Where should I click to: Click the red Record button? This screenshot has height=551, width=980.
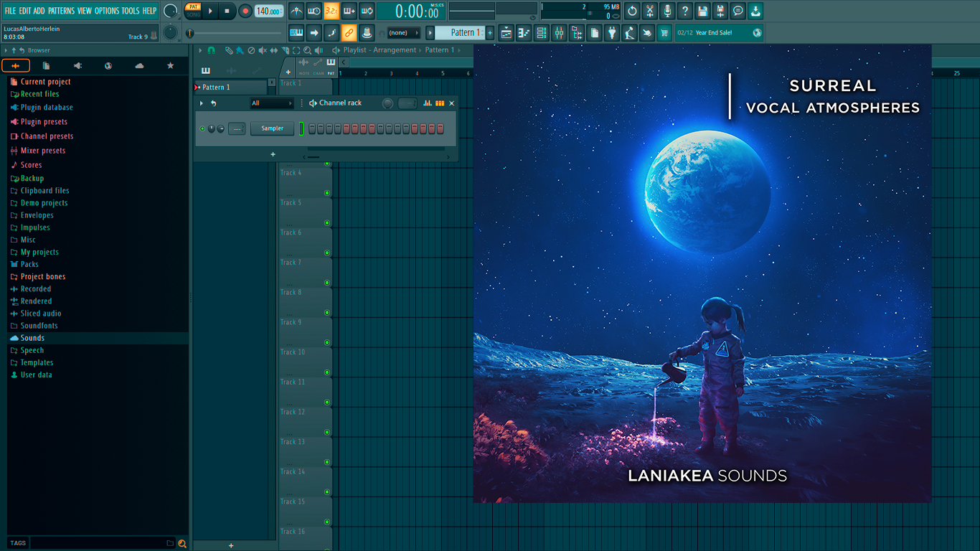coord(245,11)
